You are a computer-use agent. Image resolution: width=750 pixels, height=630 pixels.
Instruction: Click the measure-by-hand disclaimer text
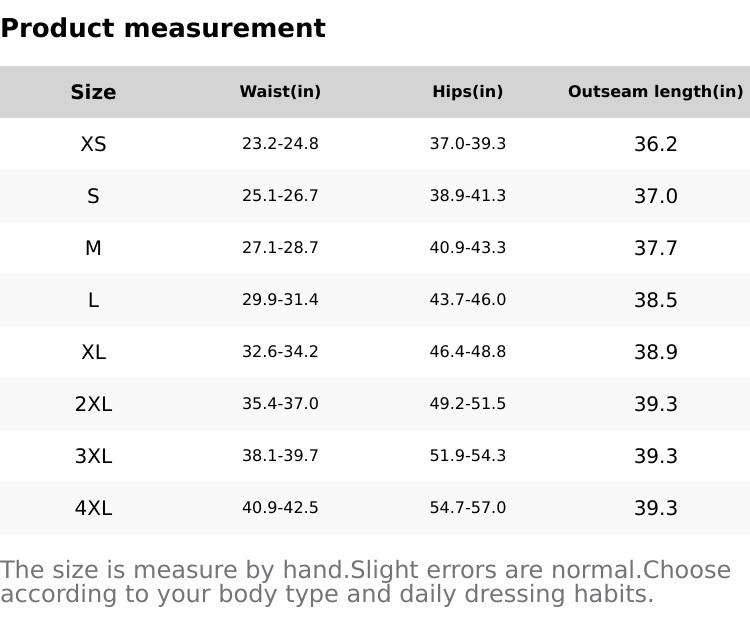(365, 582)
